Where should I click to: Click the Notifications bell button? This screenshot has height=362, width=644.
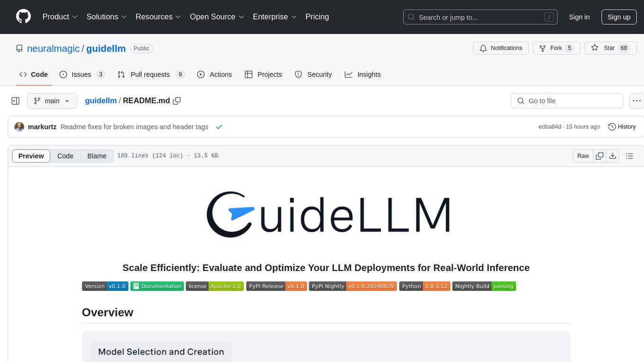501,48
